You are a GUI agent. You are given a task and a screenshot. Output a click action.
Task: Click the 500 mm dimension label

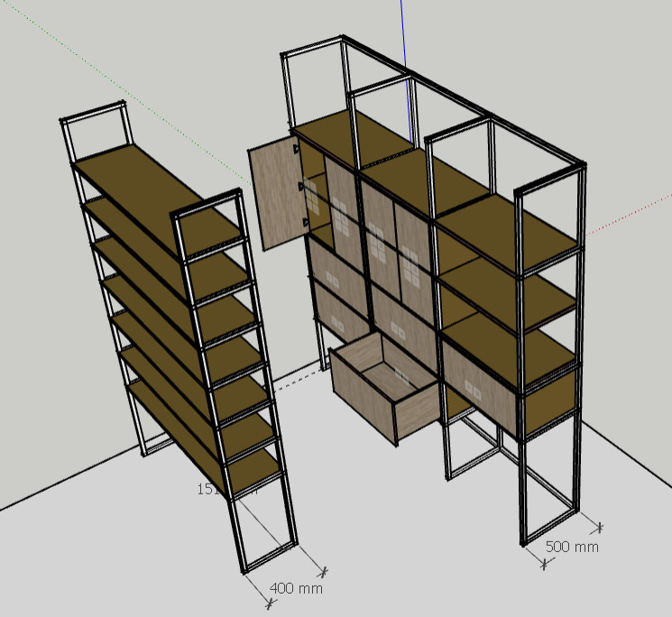[572, 547]
